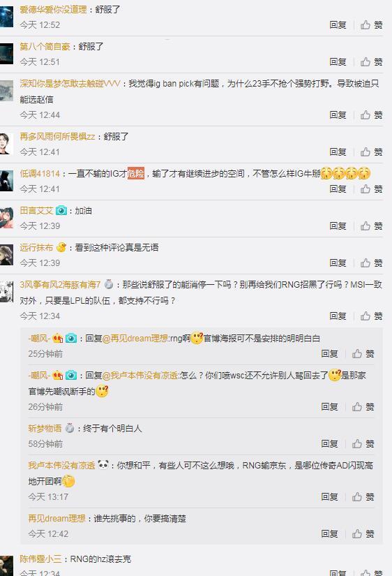Open the @我卢本伟没有凉透 mention in -嘲风- reply
This screenshot has height=576, width=392.
tap(140, 376)
